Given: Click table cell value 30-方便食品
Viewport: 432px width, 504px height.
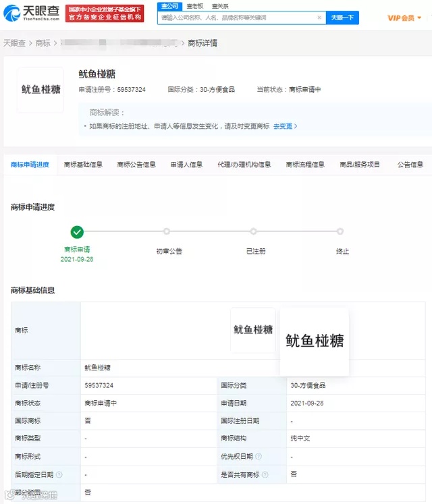Looking at the screenshot, I should (x=308, y=385).
